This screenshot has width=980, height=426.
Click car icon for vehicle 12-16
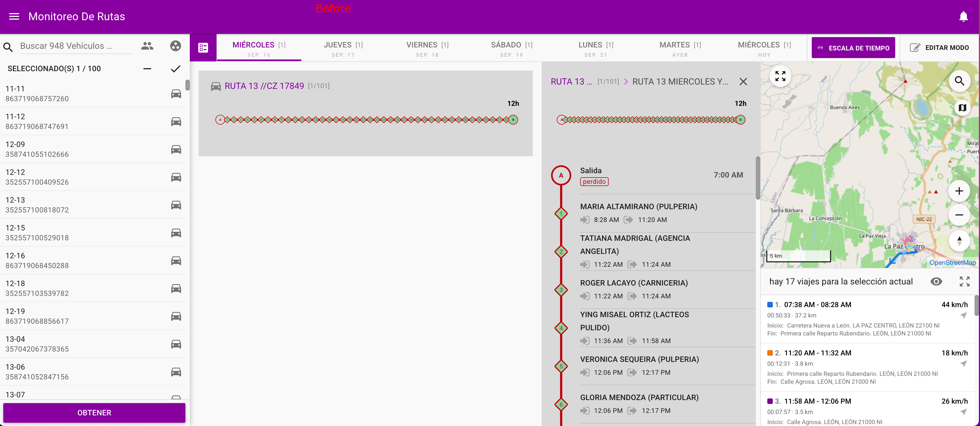point(176,260)
